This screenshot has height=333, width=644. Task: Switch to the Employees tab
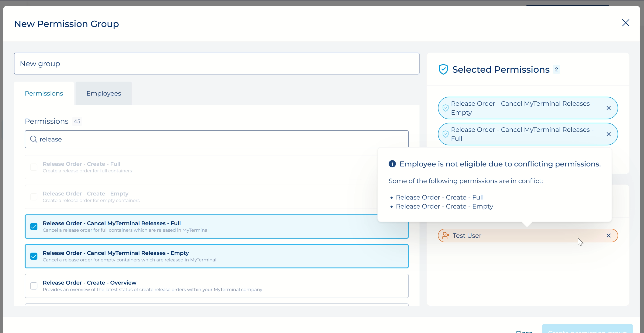(103, 93)
